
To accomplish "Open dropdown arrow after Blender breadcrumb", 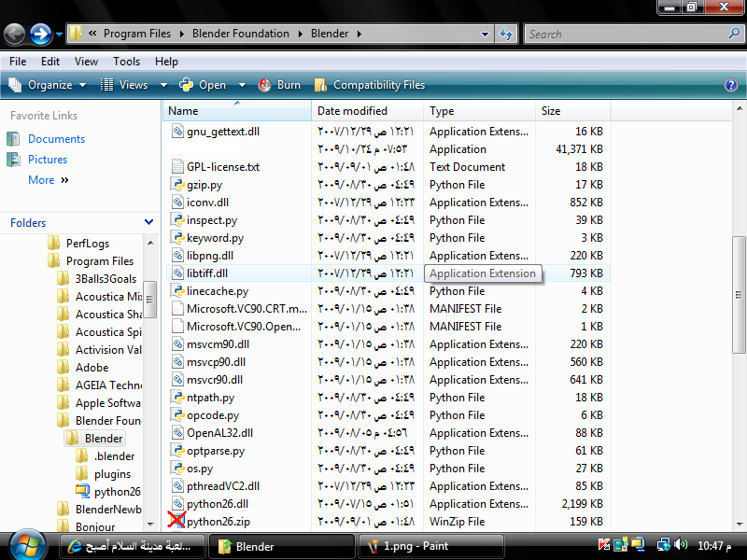I will (359, 34).
